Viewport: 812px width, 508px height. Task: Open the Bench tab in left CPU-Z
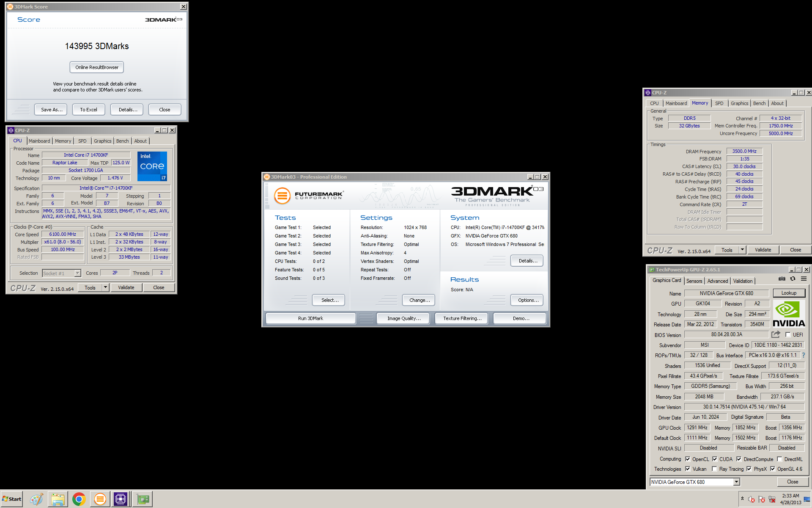123,141
